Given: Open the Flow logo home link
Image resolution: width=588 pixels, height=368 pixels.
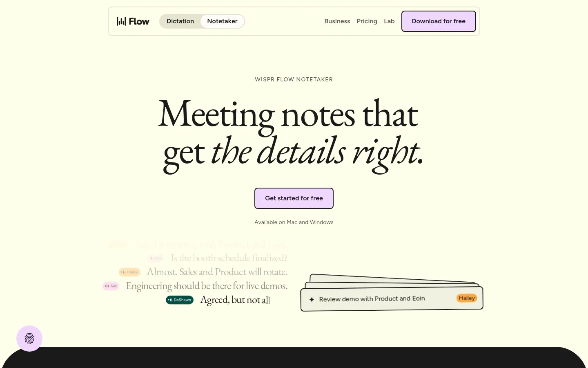Looking at the screenshot, I should pyautogui.click(x=133, y=21).
